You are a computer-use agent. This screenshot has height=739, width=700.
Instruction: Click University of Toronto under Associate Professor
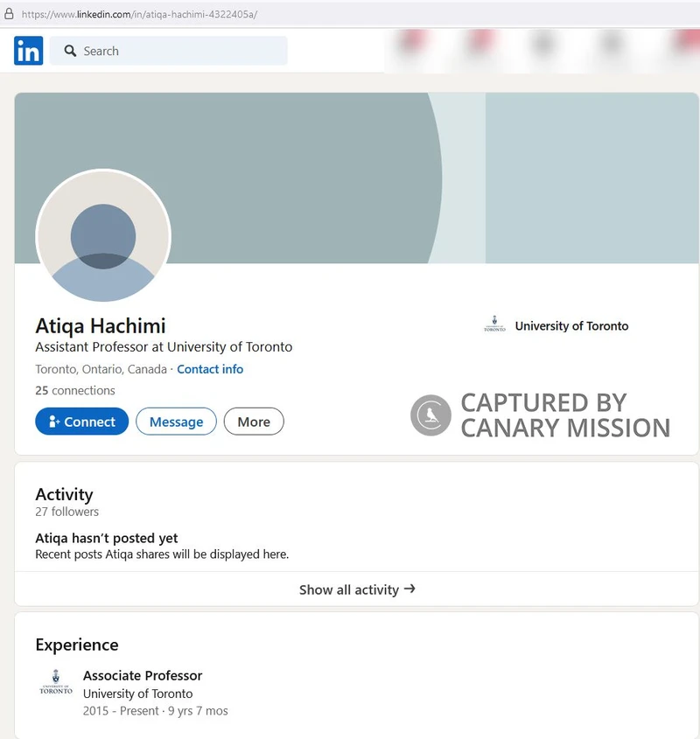click(137, 694)
